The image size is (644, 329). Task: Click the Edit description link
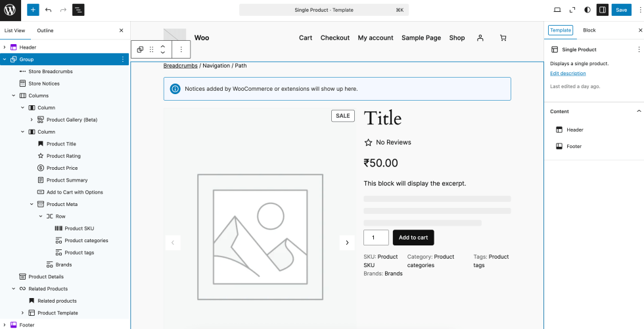(568, 73)
